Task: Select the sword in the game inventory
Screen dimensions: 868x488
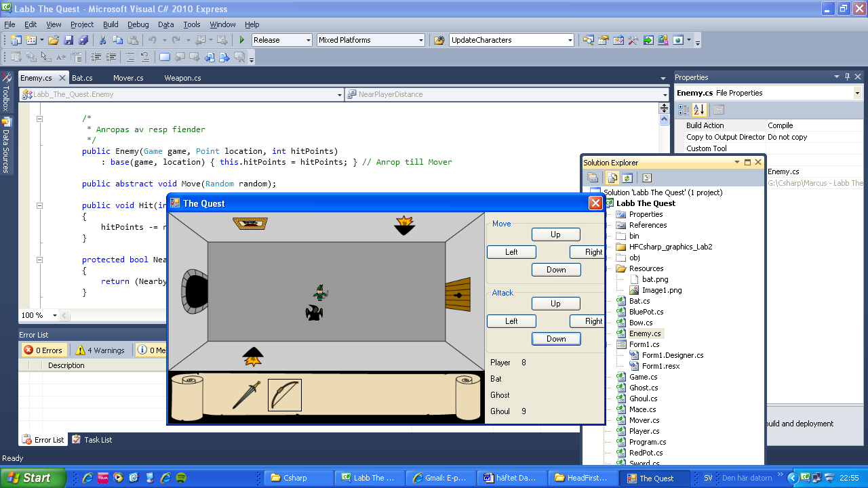Action: (246, 395)
